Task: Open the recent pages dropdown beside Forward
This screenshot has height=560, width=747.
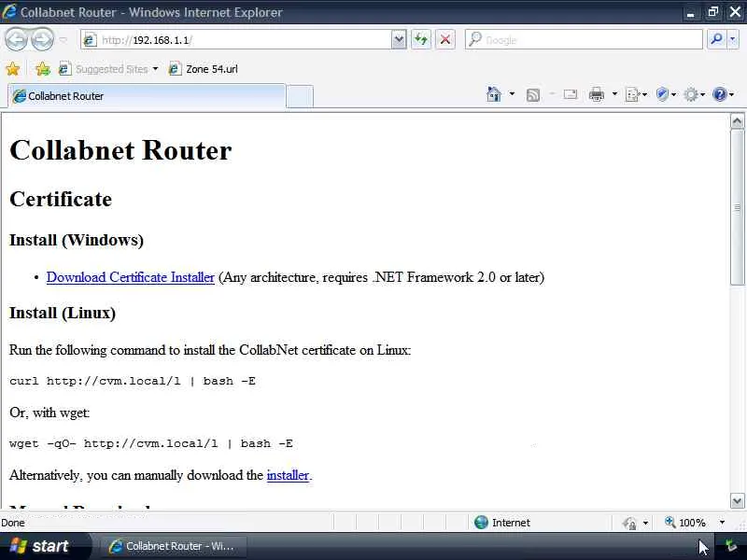Action: 63,40
